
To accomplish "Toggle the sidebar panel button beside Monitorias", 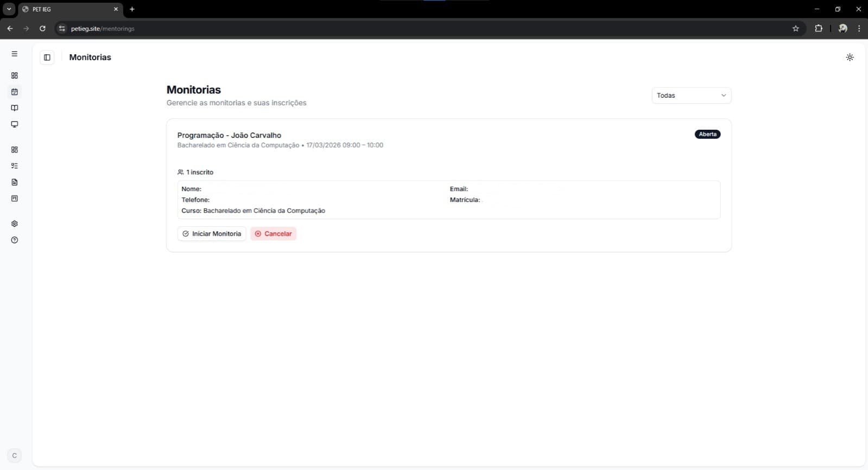I will click(47, 58).
